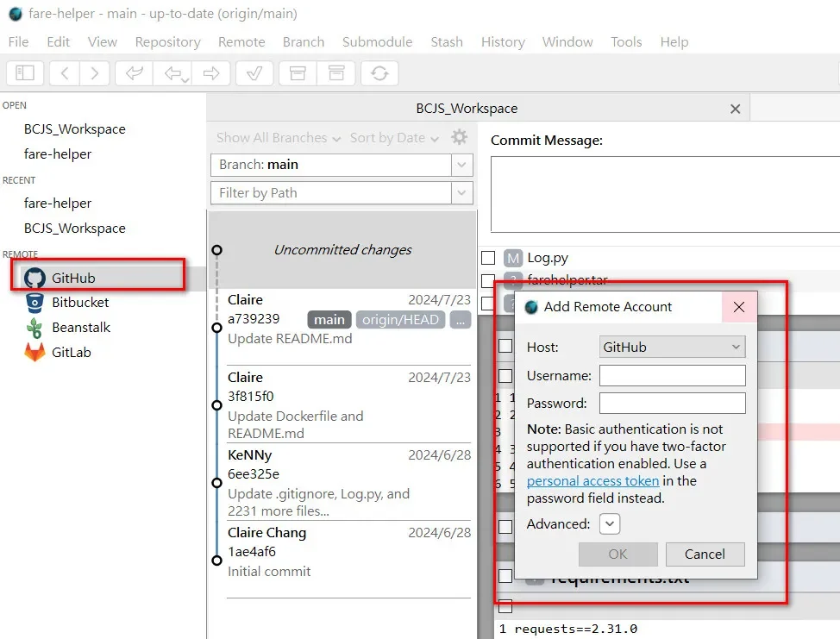Close the Add Remote Account dialog
Viewport: 840px width, 639px height.
click(739, 307)
